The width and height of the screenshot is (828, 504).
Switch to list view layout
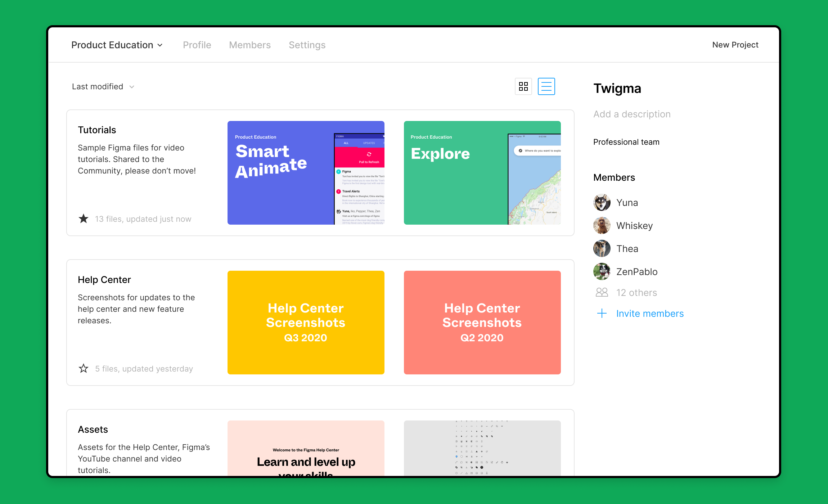tap(546, 86)
